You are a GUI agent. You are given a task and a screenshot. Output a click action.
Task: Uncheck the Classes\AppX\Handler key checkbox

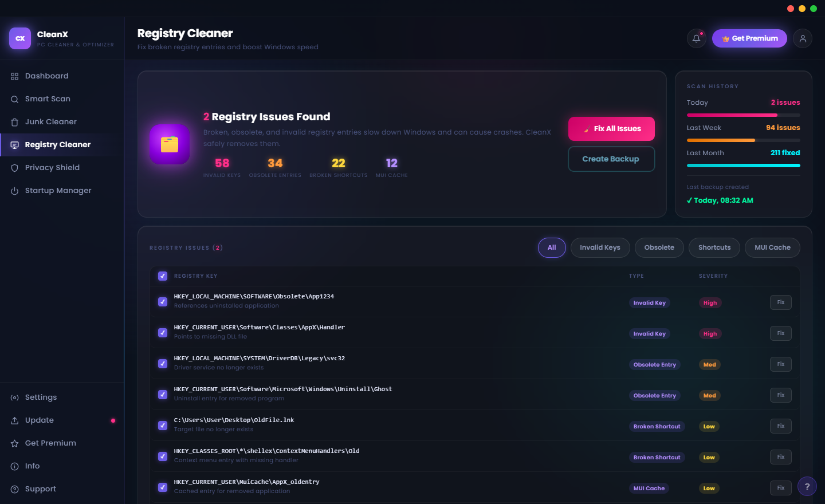pyautogui.click(x=163, y=332)
